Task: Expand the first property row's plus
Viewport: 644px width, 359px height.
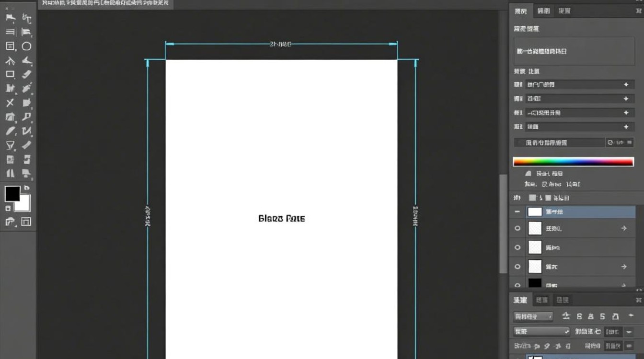Action: 626,84
